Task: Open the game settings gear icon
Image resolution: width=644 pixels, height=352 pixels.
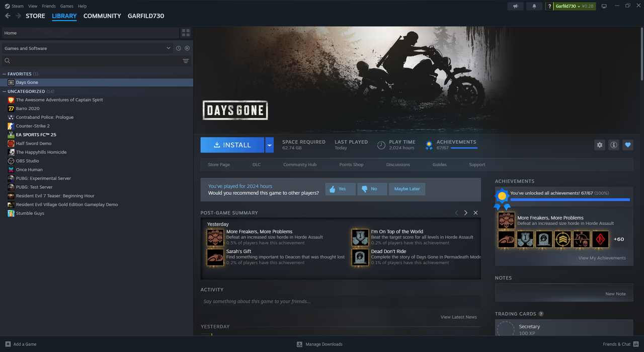Action: pyautogui.click(x=599, y=145)
